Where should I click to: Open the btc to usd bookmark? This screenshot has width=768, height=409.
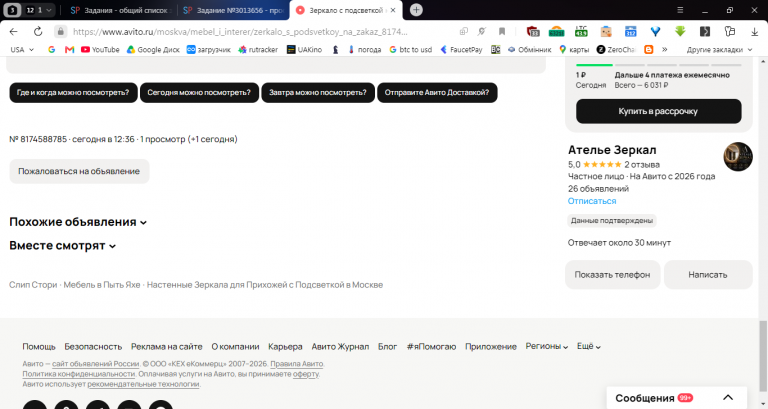coord(410,49)
